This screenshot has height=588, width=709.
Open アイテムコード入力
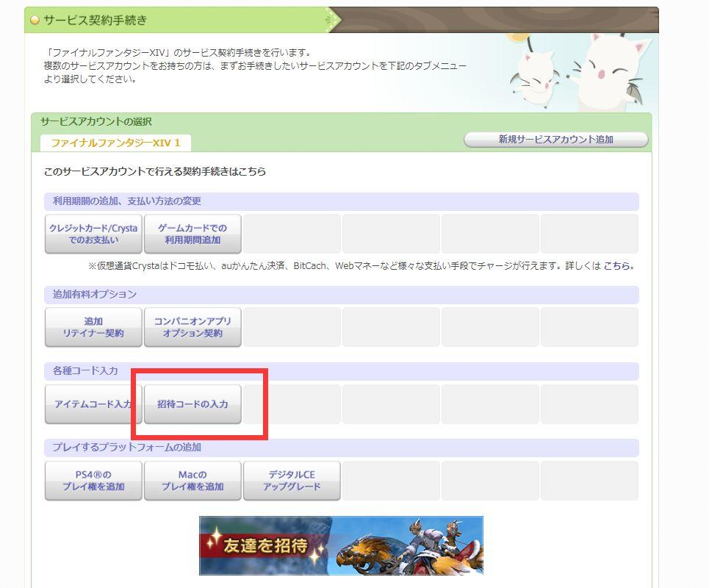[93, 404]
